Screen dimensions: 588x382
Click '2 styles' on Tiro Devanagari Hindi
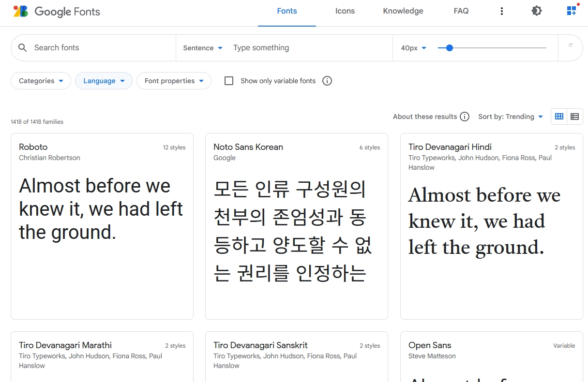point(565,147)
